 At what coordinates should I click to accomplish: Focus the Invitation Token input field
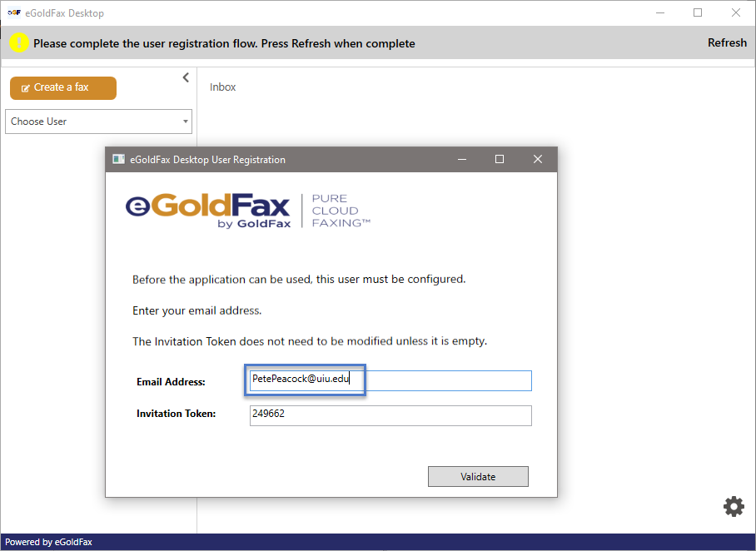click(x=390, y=415)
